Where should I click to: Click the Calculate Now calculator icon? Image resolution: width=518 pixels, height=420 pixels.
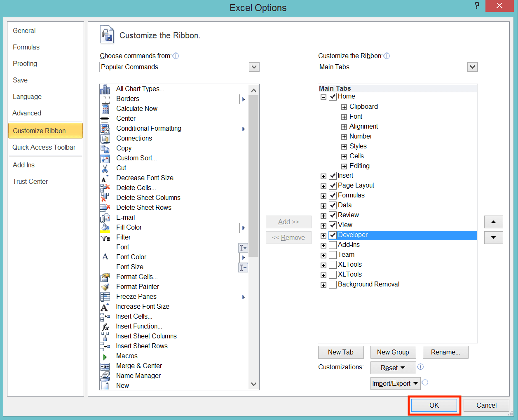click(105, 109)
